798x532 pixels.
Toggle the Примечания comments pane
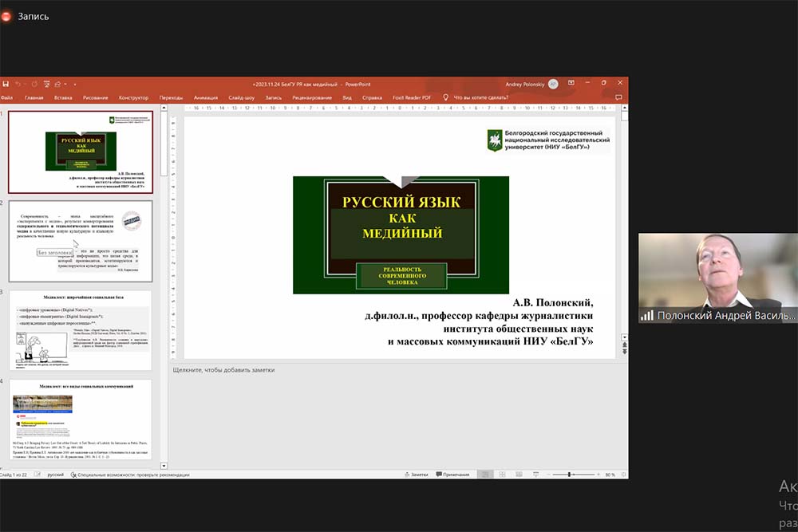[452, 475]
